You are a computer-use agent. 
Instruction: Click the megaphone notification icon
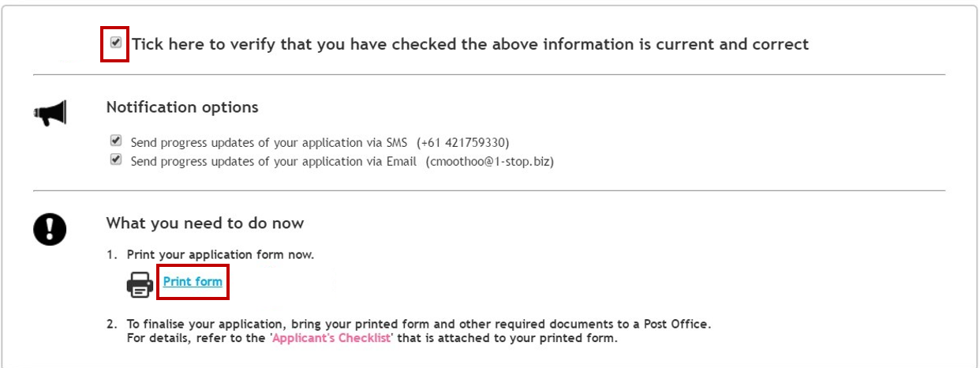50,114
